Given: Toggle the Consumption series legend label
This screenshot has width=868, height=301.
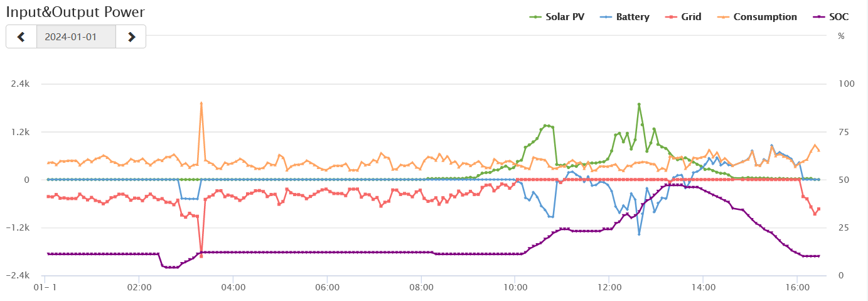Looking at the screenshot, I should [x=765, y=17].
